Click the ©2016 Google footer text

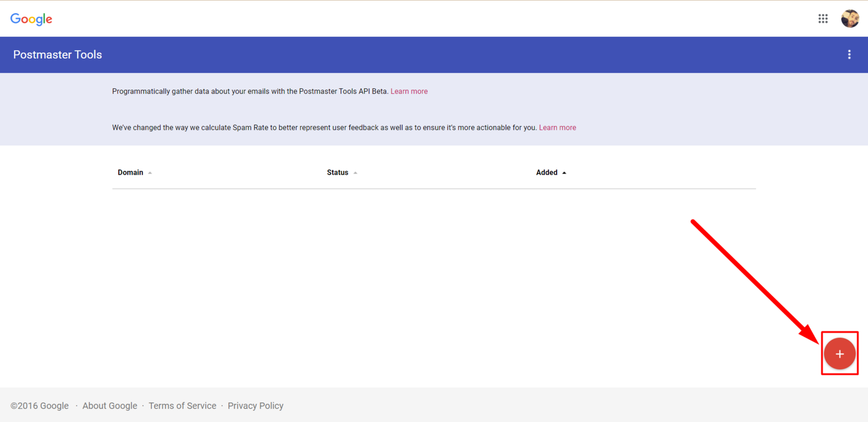click(40, 406)
